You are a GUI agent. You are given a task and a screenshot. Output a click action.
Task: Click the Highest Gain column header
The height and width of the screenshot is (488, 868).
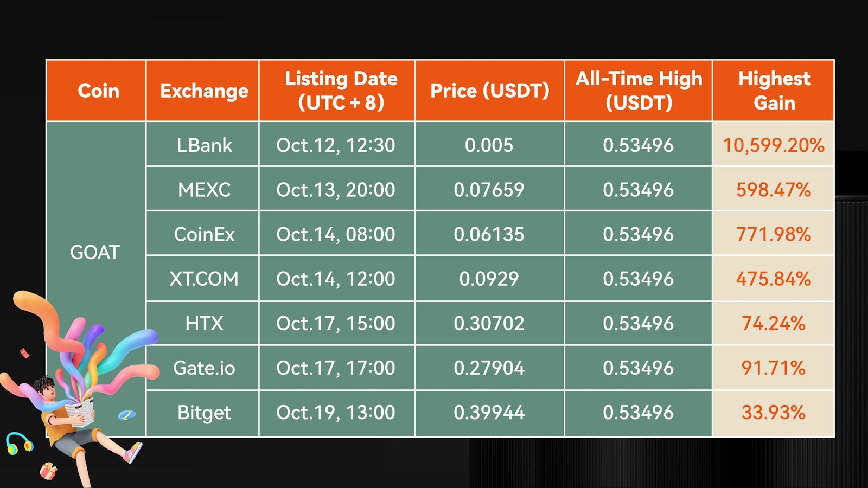773,91
